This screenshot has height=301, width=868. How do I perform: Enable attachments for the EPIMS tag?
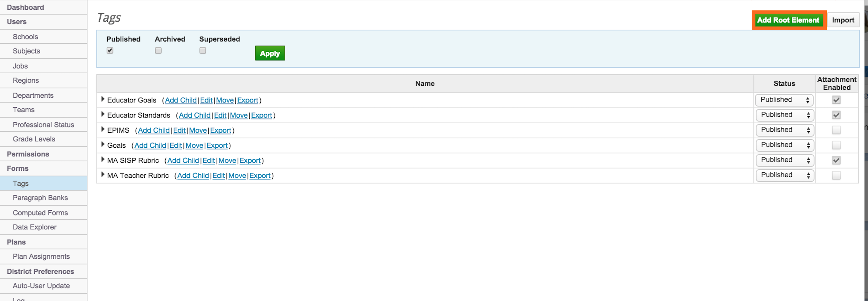coord(836,130)
